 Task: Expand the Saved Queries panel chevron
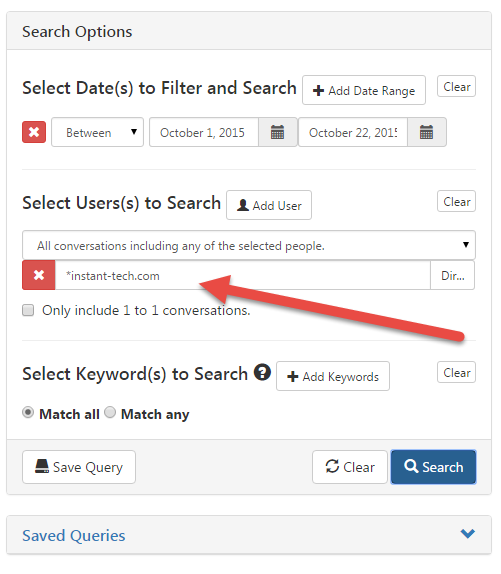pos(467,534)
